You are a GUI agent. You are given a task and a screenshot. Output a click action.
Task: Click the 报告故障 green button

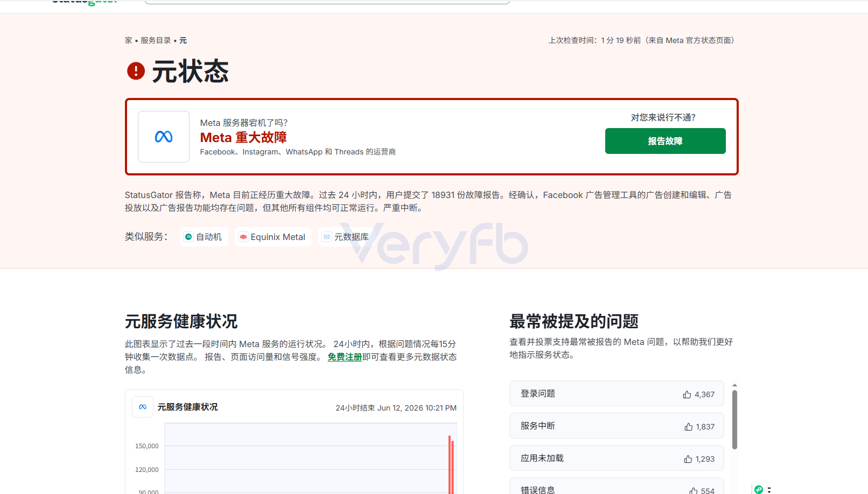pos(665,141)
